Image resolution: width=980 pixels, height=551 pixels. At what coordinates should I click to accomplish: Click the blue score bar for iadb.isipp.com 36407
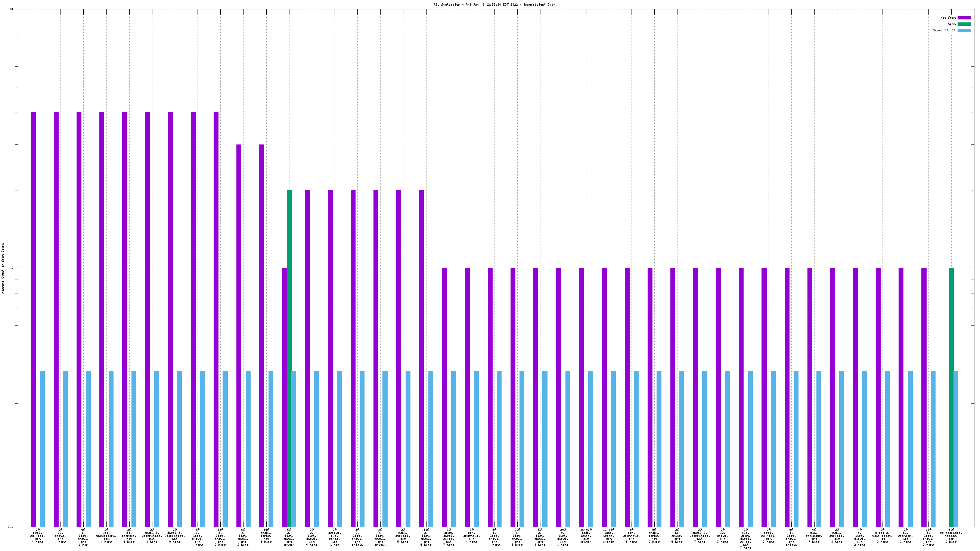(x=590, y=449)
